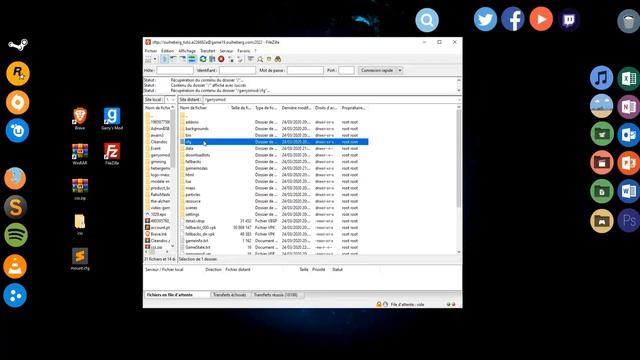Focus the Identifiant input field
This screenshot has width=640, height=360.
(x=237, y=70)
